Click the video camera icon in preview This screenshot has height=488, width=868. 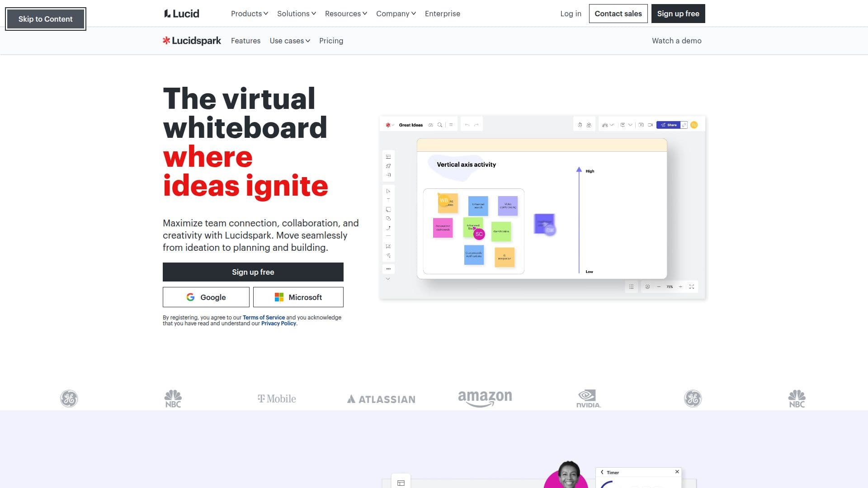click(x=650, y=125)
